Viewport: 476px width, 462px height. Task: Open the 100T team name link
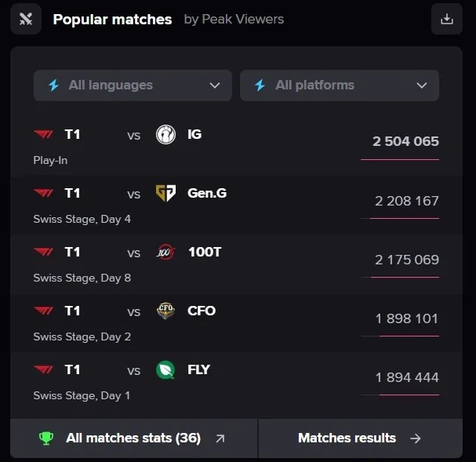pyautogui.click(x=204, y=252)
